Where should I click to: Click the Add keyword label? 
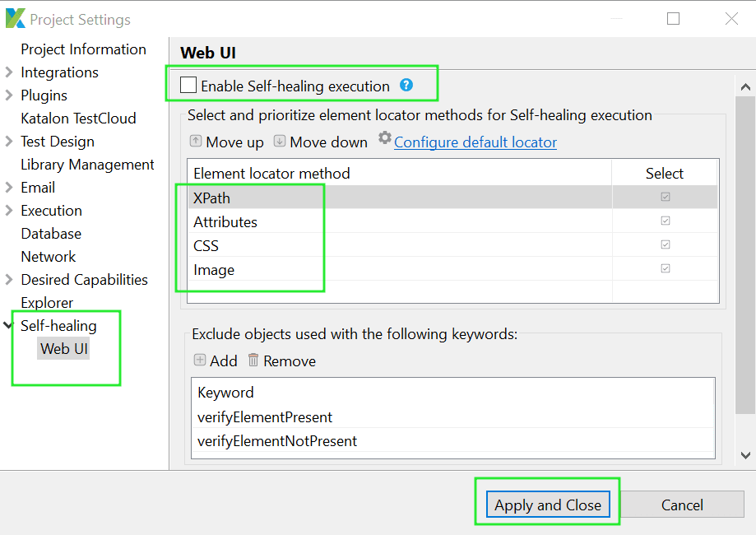[x=223, y=361]
